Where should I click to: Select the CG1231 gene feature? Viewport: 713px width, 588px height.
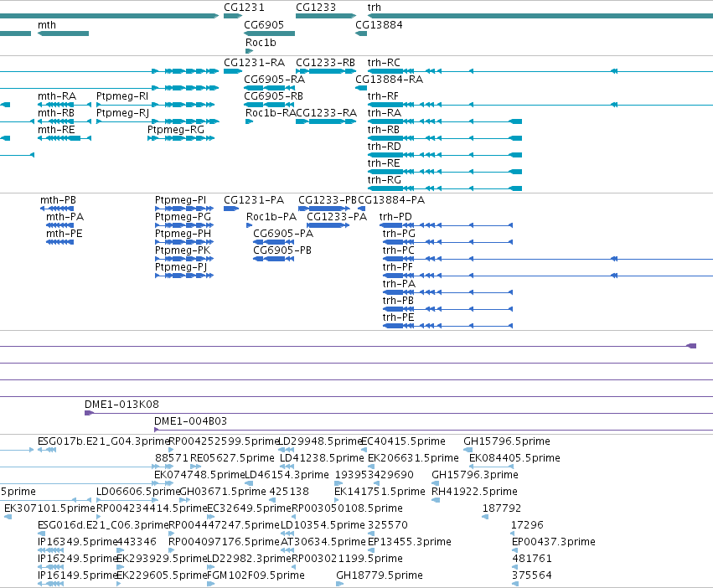233,16
